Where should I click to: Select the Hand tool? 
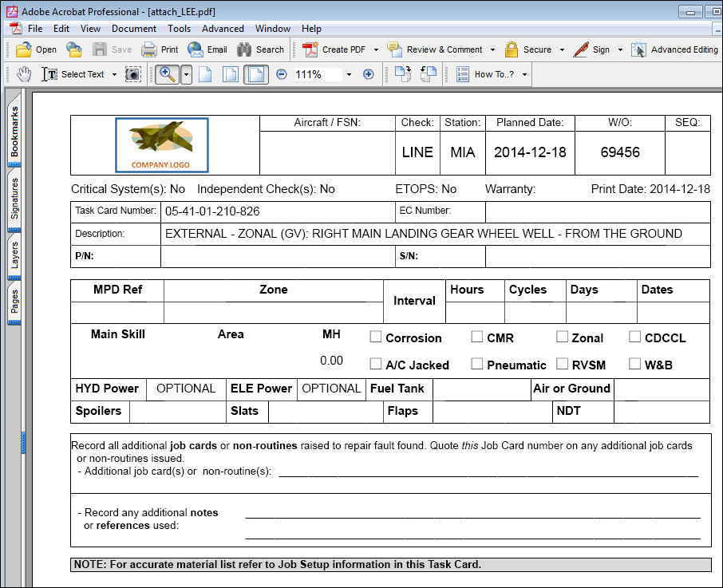(x=24, y=74)
